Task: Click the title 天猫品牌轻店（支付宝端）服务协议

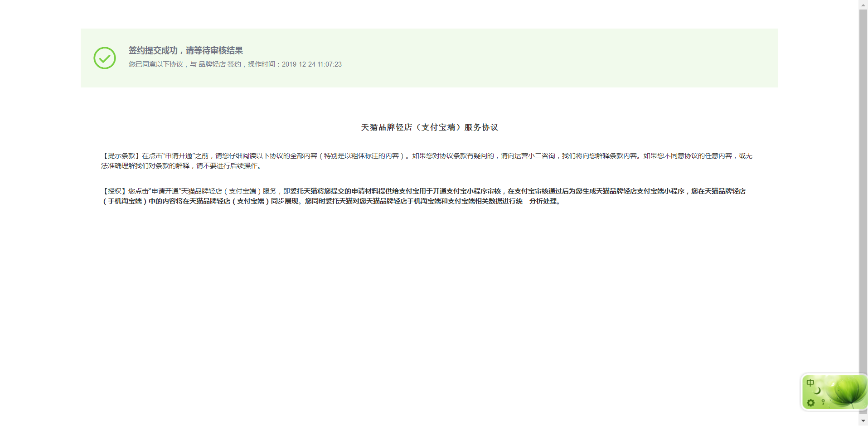Action: [x=429, y=127]
